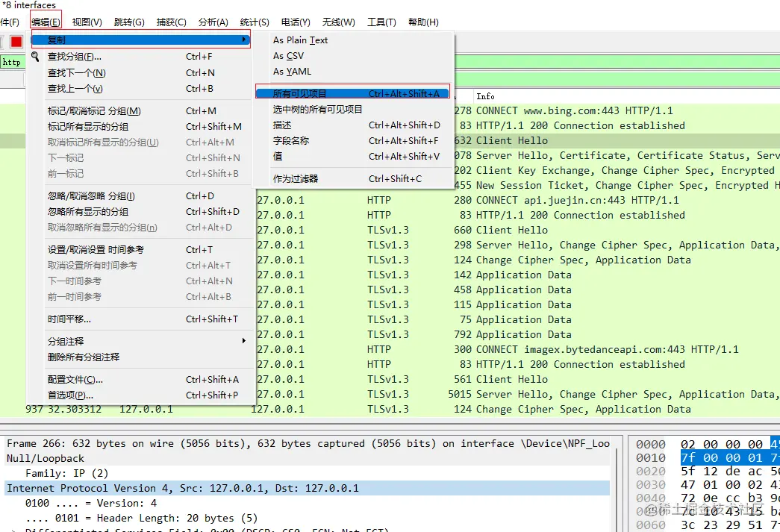780x532 pixels.
Task: Choose 忽略所有显示的分组
Action: pyautogui.click(x=140, y=212)
